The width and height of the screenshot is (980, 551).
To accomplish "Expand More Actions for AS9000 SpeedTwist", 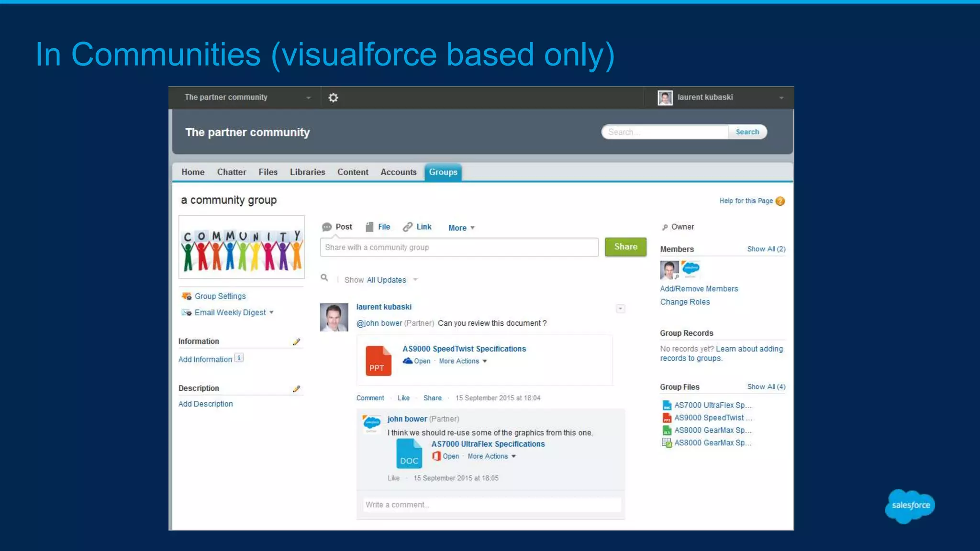I will [463, 361].
